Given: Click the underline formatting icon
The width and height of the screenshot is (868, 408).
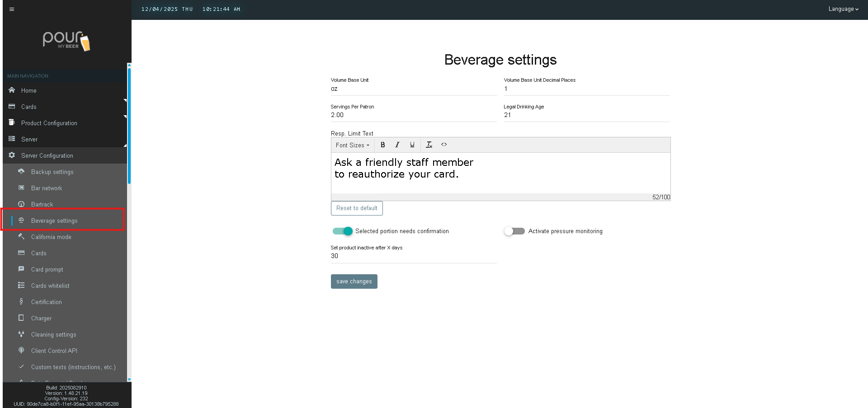Looking at the screenshot, I should (412, 145).
